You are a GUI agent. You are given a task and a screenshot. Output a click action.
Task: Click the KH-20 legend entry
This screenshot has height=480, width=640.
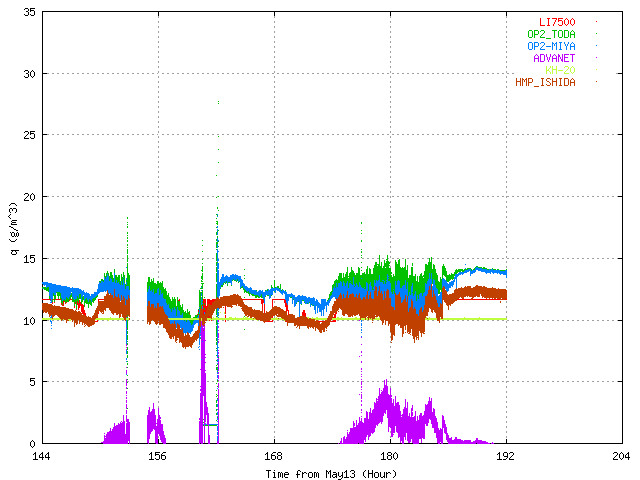point(560,70)
